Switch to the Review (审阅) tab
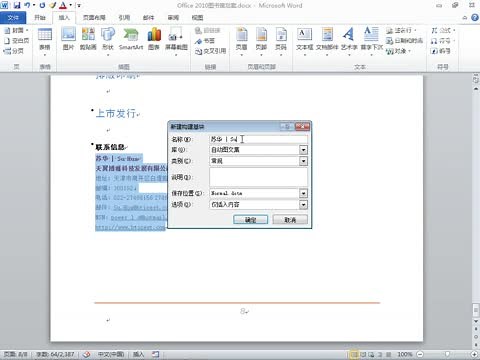The height and width of the screenshot is (360, 480). [x=173, y=18]
